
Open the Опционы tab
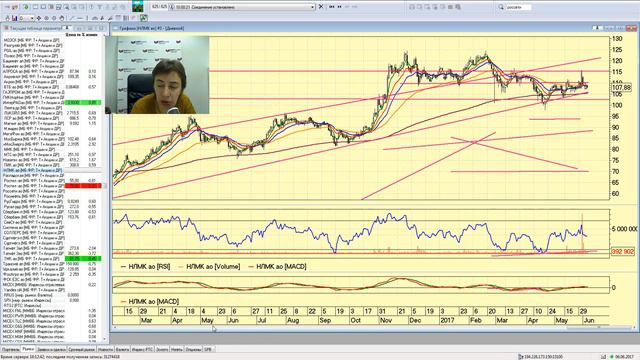point(193,349)
